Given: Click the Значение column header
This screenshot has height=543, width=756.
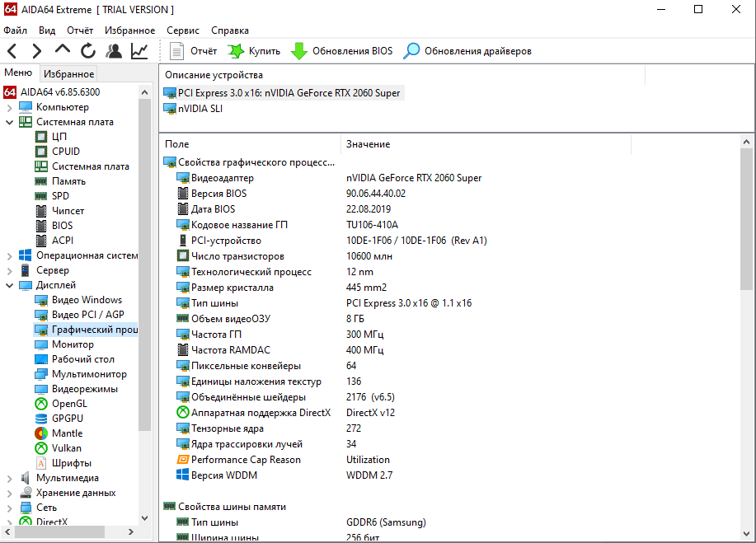Looking at the screenshot, I should [x=368, y=144].
